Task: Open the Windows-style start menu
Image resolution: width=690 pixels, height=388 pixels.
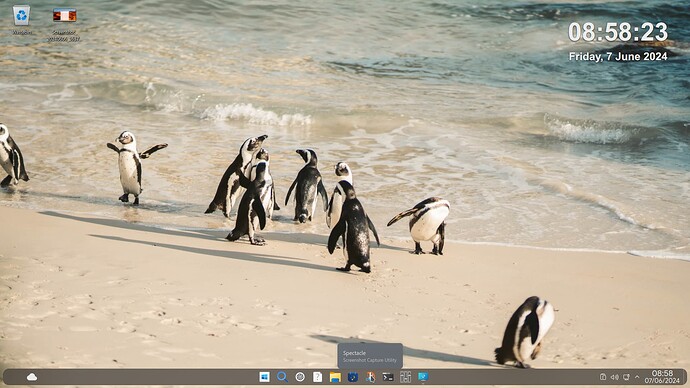Action: tap(264, 377)
